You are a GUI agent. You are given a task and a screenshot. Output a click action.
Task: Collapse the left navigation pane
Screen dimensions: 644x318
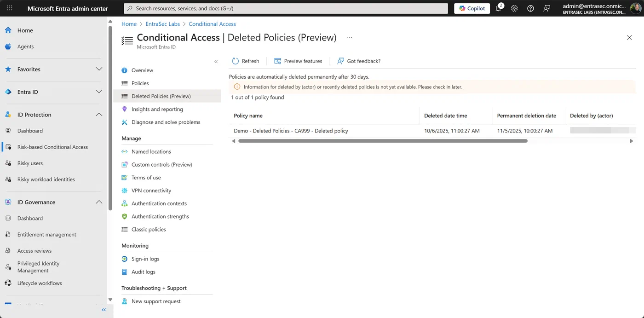[103, 310]
